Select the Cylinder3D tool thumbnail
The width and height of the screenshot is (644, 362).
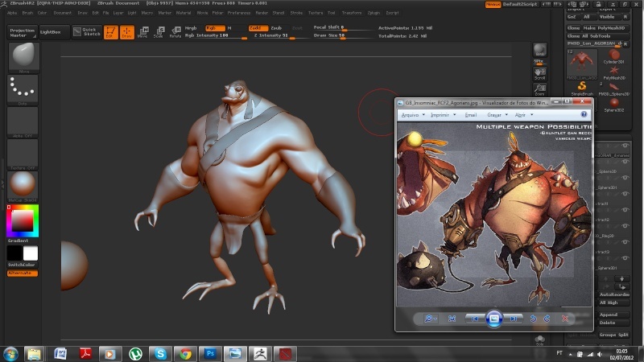[x=614, y=56]
